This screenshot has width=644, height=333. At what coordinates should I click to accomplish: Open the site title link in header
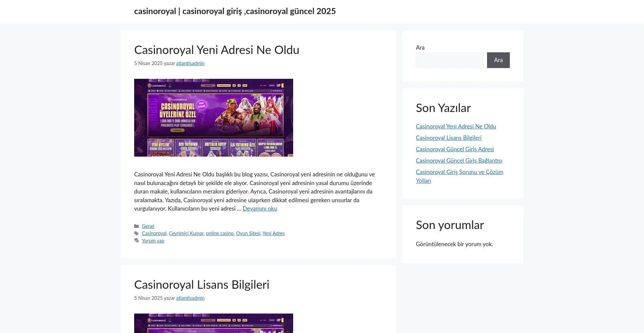(x=235, y=11)
